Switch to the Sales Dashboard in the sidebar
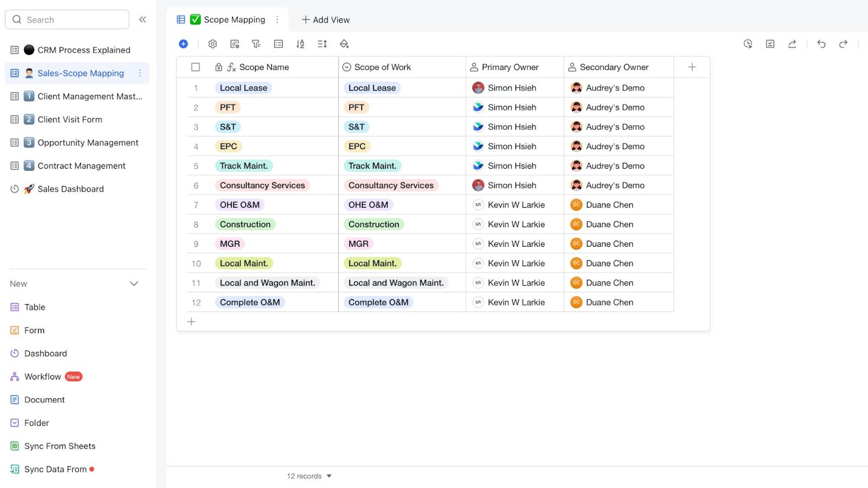Image resolution: width=868 pixels, height=488 pixels. click(x=70, y=189)
